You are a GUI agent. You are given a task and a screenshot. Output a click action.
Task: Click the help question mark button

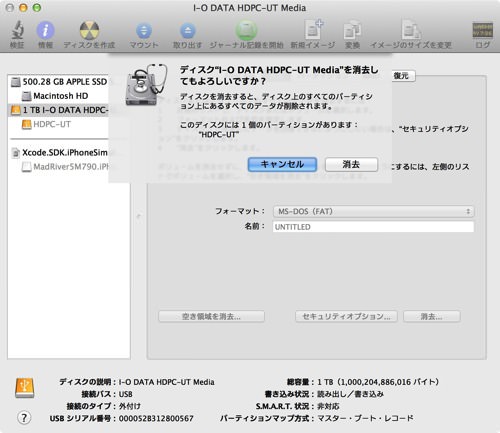pyautogui.click(x=24, y=418)
